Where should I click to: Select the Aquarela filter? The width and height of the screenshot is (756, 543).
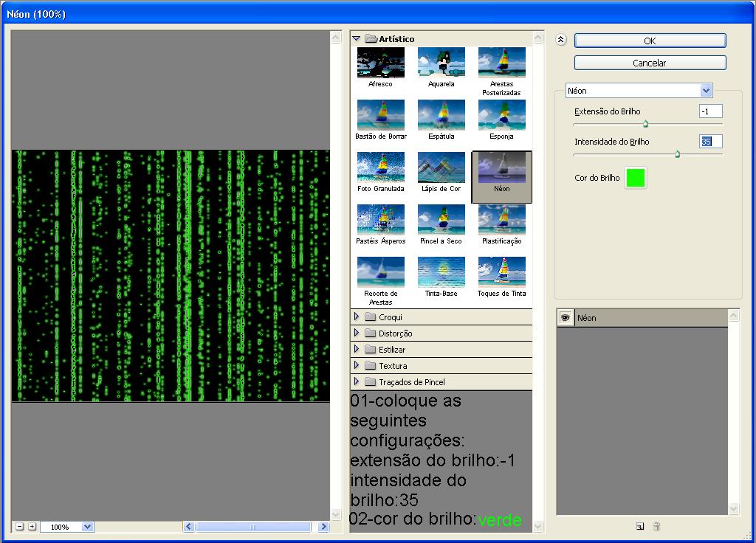click(441, 63)
